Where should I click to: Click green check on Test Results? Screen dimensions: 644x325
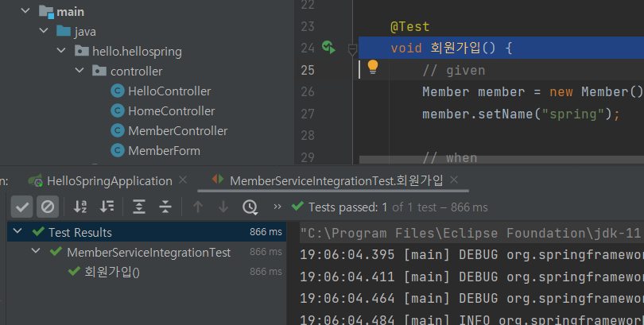coord(38,232)
